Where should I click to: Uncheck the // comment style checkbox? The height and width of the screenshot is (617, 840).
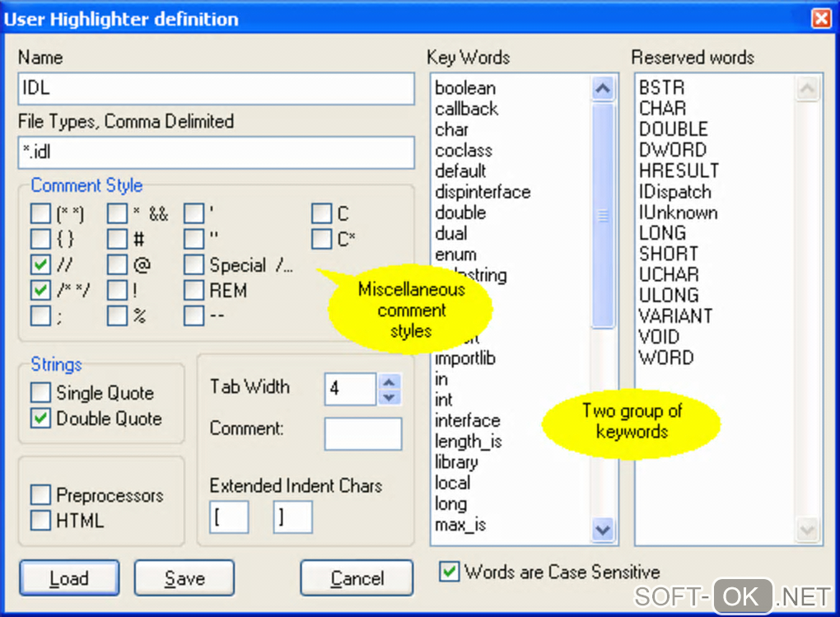[40, 264]
